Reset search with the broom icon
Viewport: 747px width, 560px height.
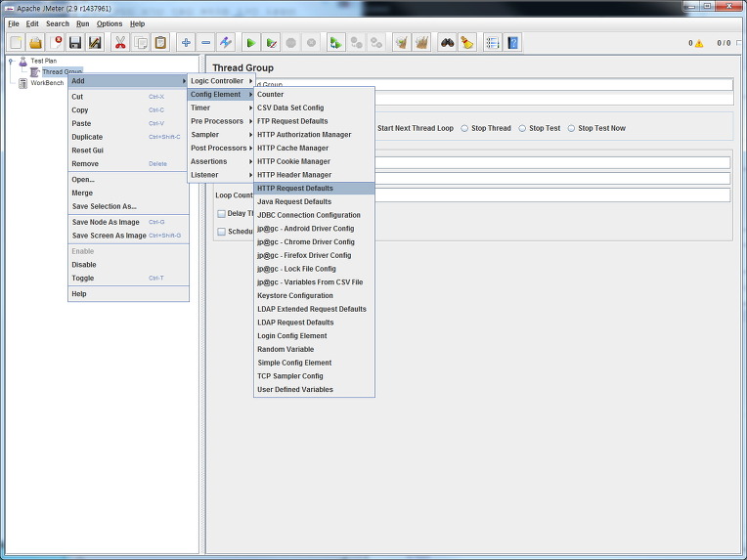[x=467, y=43]
